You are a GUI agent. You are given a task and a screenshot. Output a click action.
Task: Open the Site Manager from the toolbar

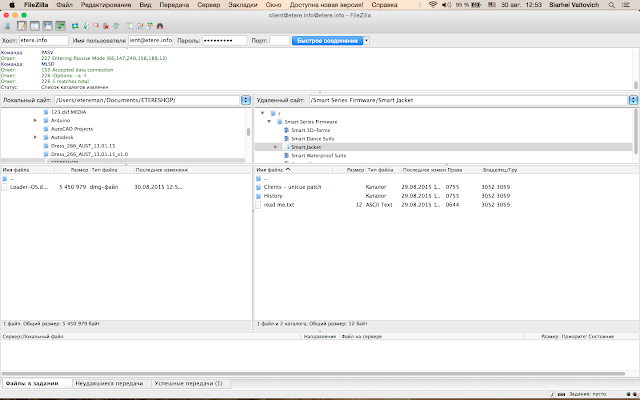7,26
